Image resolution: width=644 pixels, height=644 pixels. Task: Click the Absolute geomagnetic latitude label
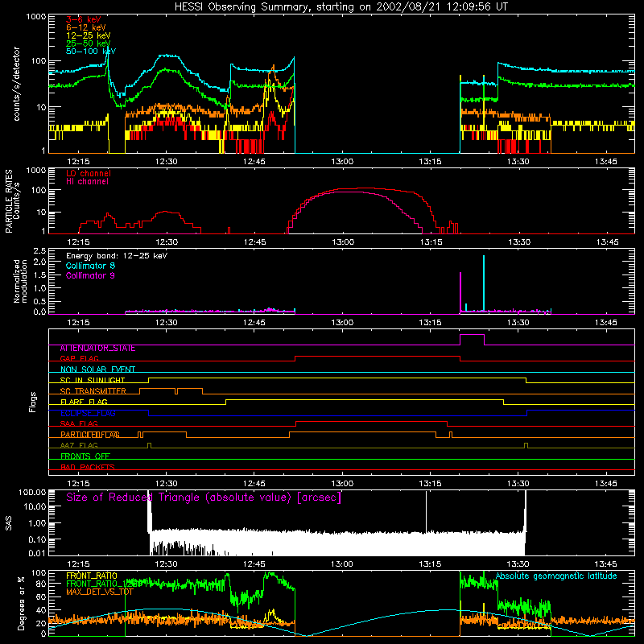tap(556, 576)
